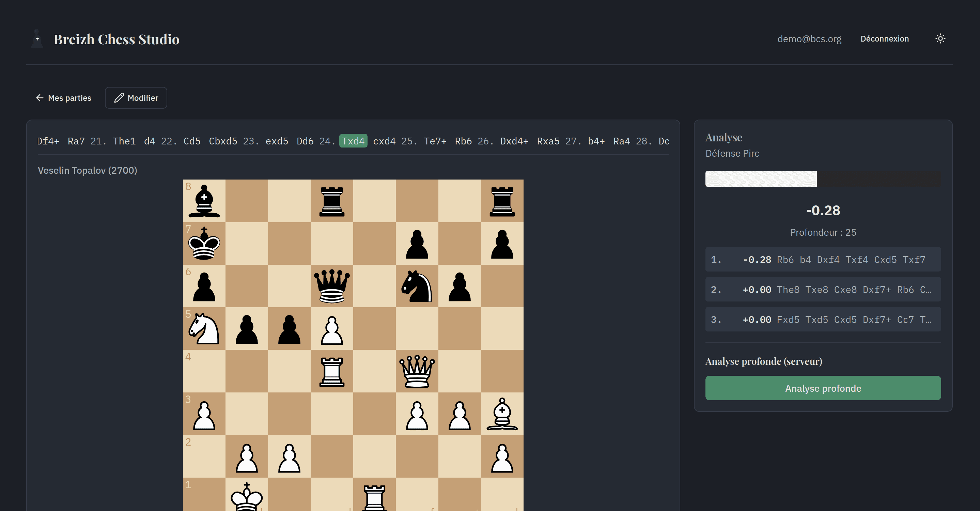Click the Veselin Topalov (2700) player name
980x511 pixels.
pos(88,170)
